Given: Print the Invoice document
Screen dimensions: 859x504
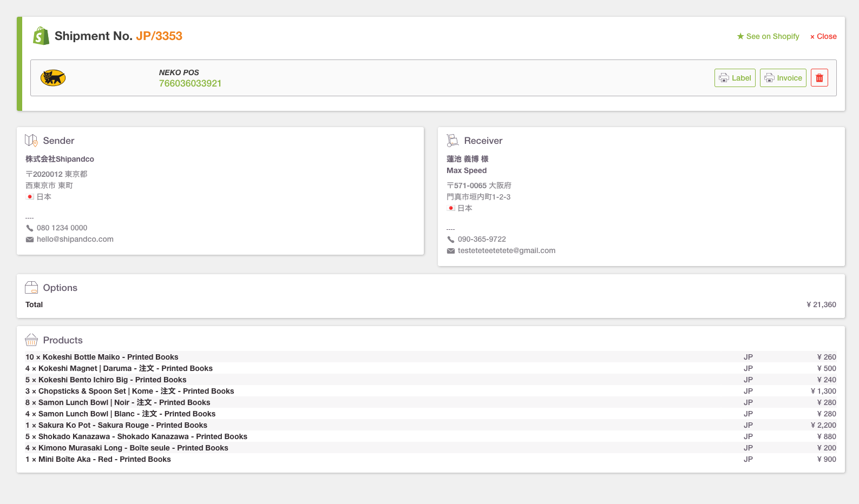Looking at the screenshot, I should coord(783,78).
